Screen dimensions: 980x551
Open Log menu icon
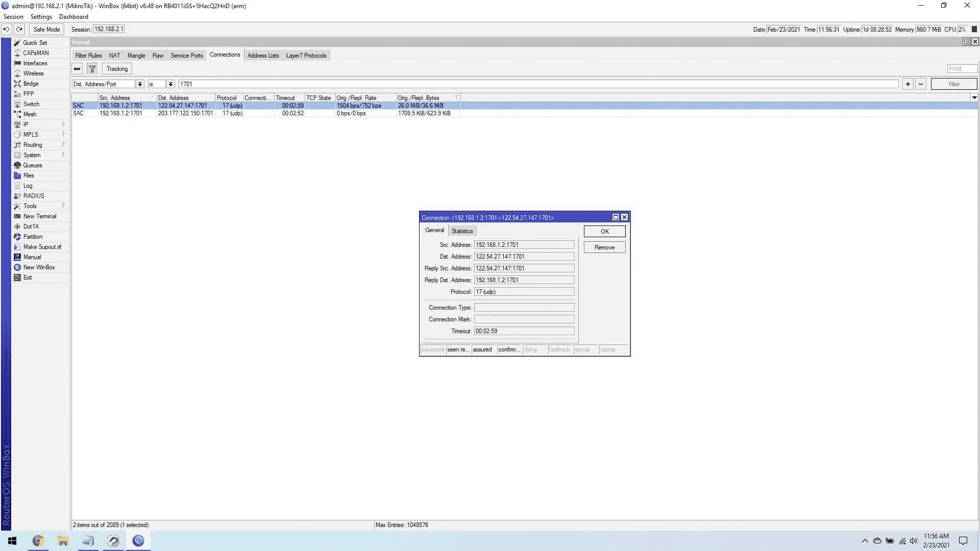point(17,186)
